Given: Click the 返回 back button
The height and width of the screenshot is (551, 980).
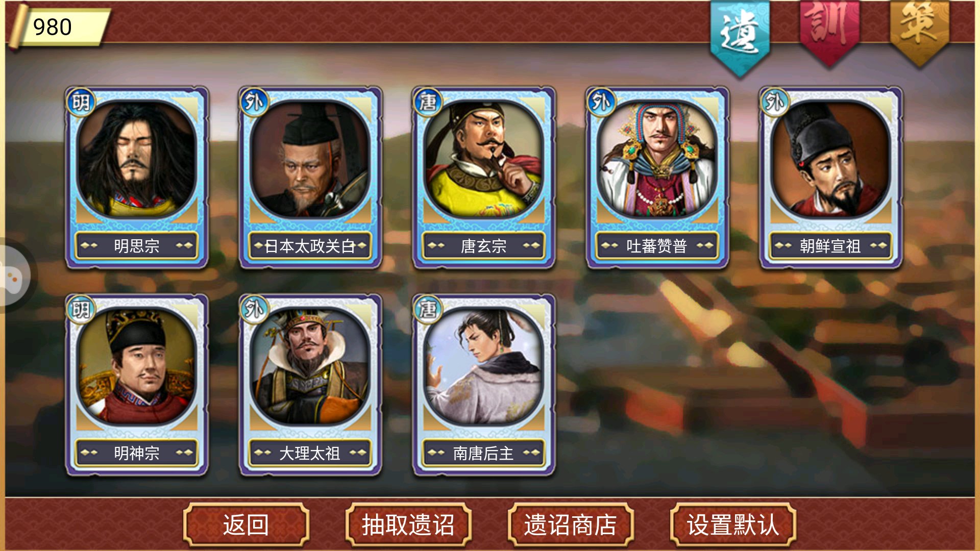Looking at the screenshot, I should pyautogui.click(x=246, y=524).
